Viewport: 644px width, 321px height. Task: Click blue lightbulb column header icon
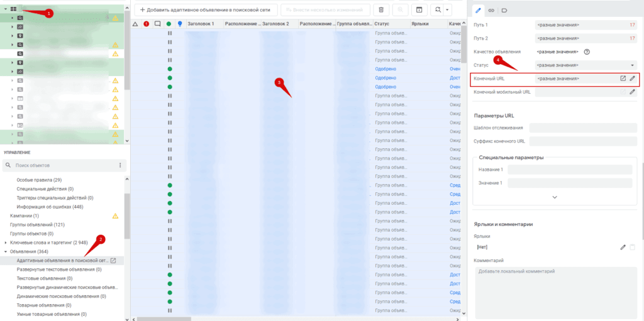pyautogui.click(x=180, y=24)
